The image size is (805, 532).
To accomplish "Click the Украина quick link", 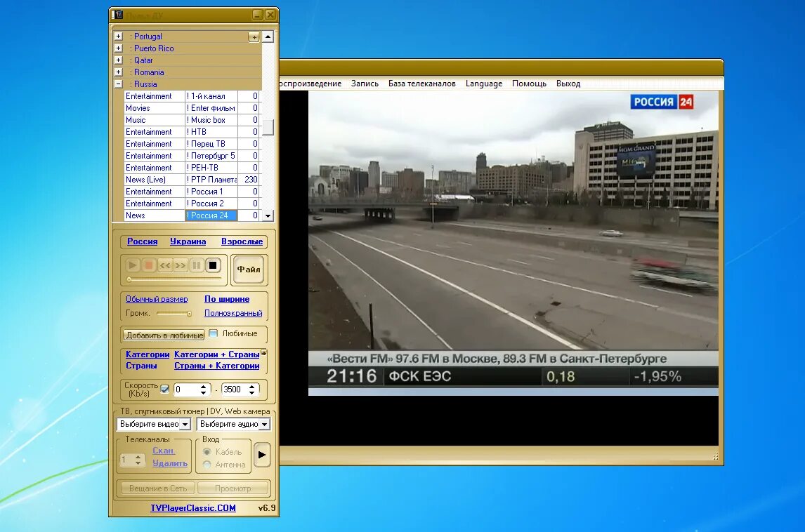I will point(188,241).
